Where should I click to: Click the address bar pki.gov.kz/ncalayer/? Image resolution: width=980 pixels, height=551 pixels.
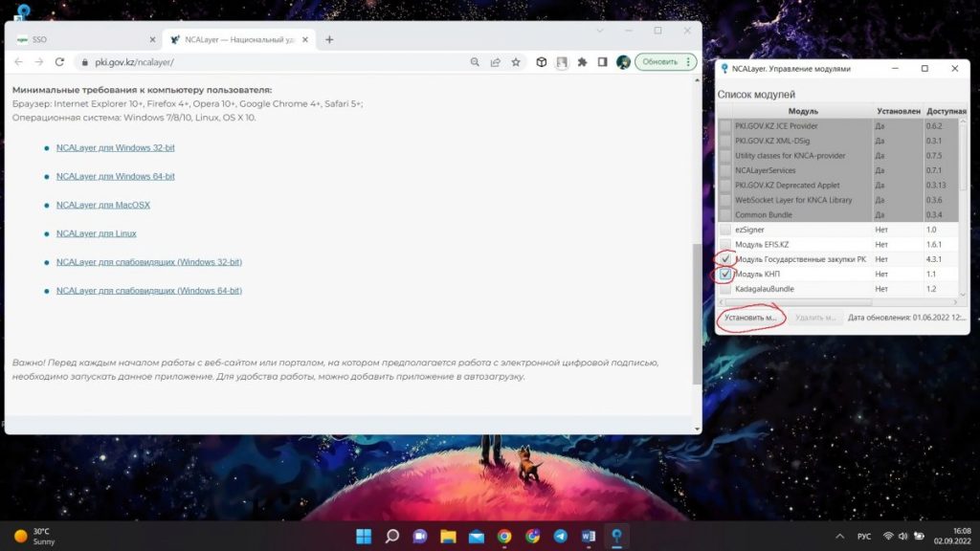tap(275, 62)
